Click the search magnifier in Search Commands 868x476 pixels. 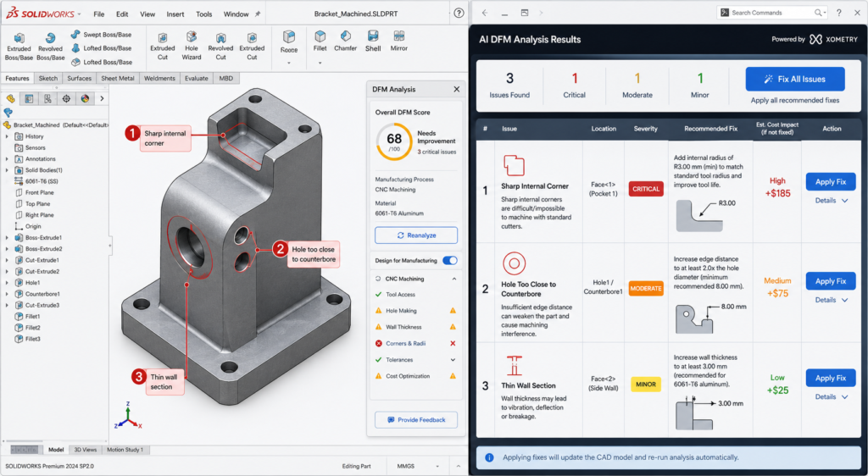(818, 13)
